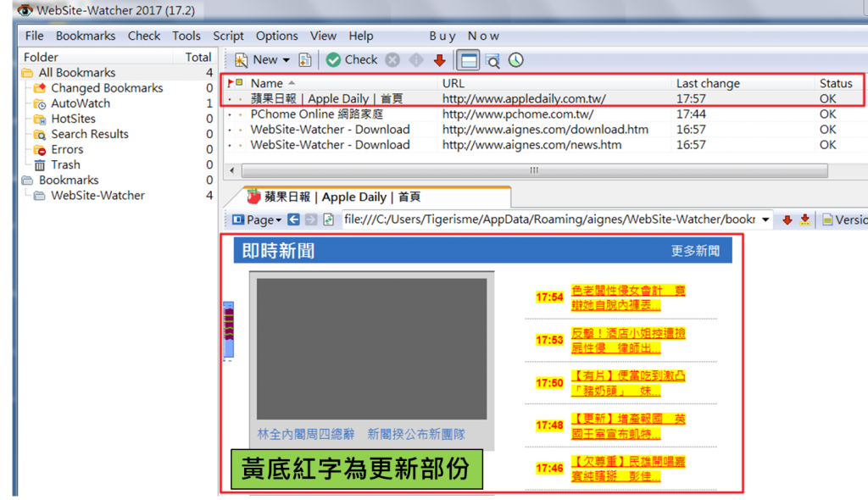The height and width of the screenshot is (500, 868).
Task: Toggle the browser pane layout icon
Action: 468,60
